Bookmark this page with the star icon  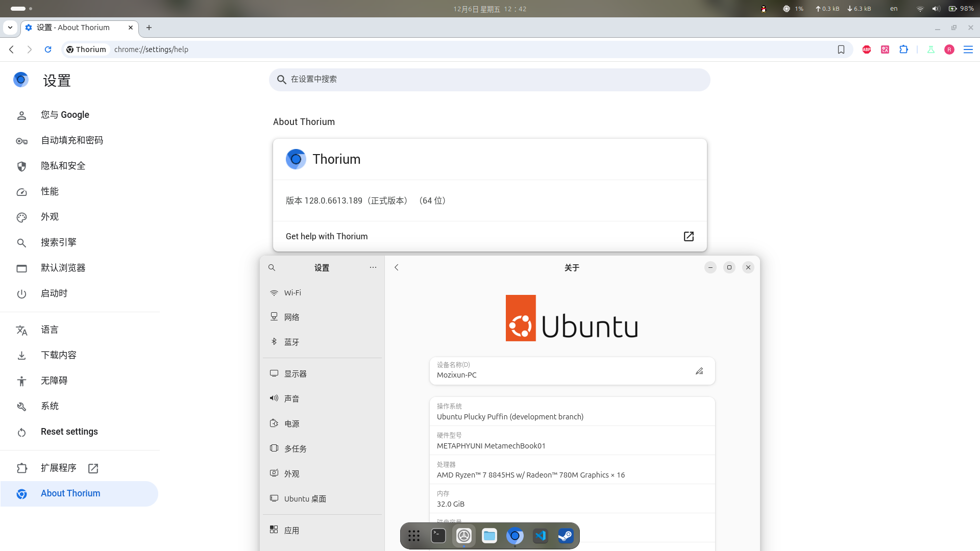coord(841,49)
